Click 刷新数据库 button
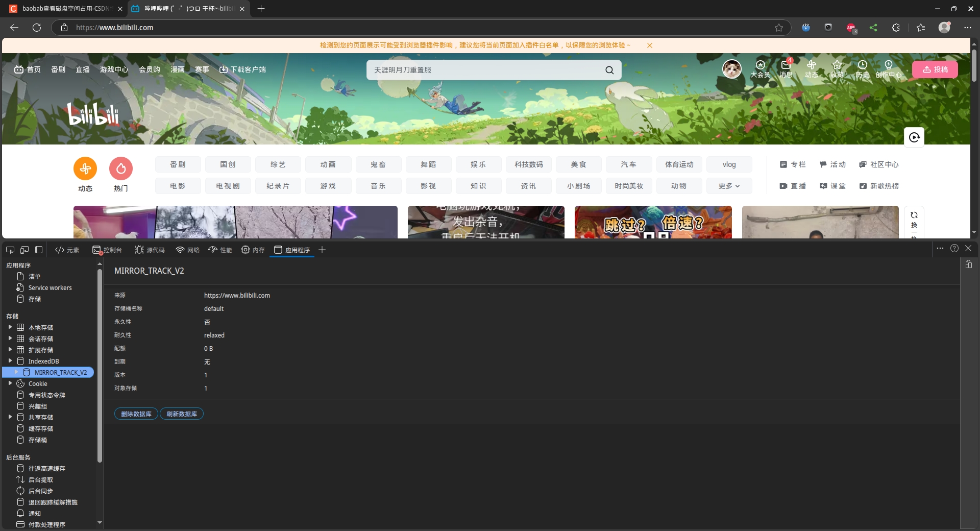Viewport: 980px width, 531px height. coord(182,414)
